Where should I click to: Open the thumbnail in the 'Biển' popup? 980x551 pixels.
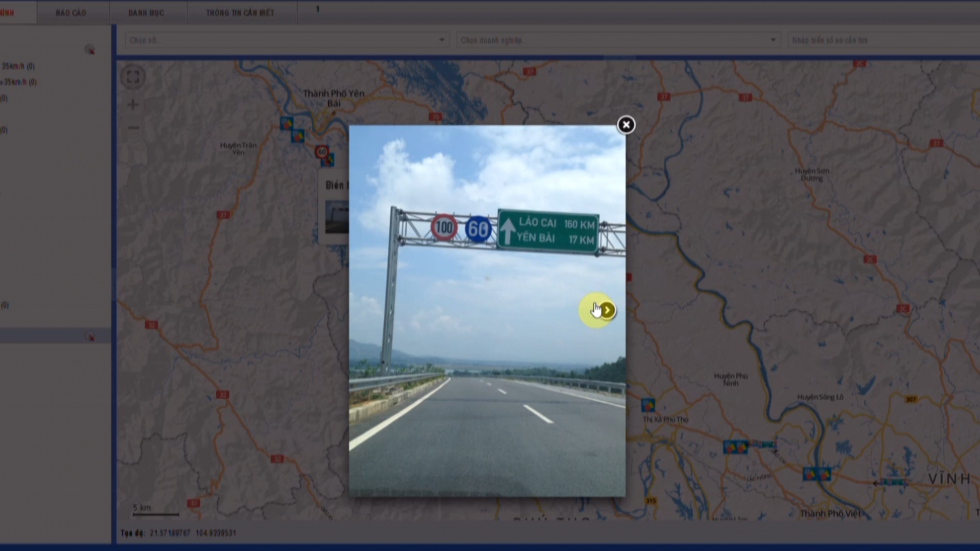(x=337, y=217)
